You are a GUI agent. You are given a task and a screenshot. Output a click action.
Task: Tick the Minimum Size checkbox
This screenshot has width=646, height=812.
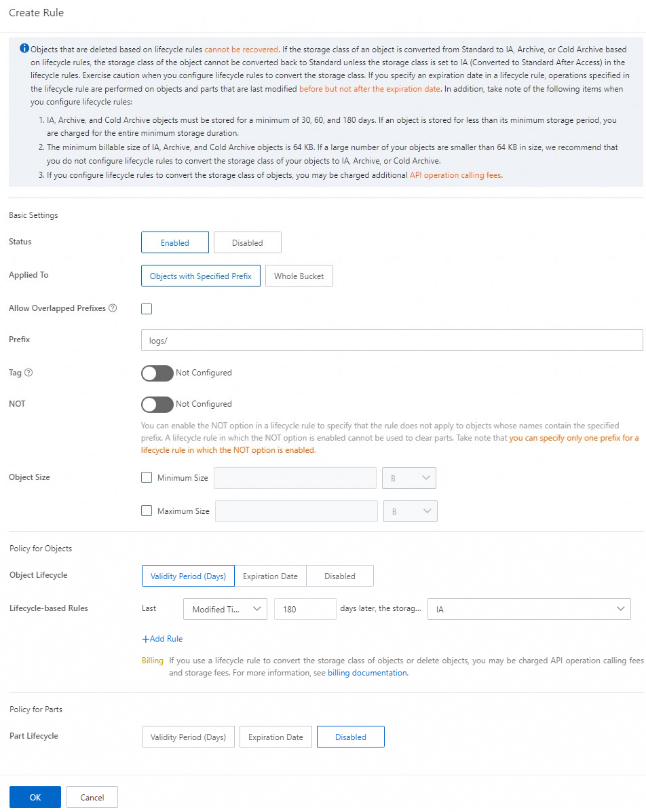[x=147, y=477]
